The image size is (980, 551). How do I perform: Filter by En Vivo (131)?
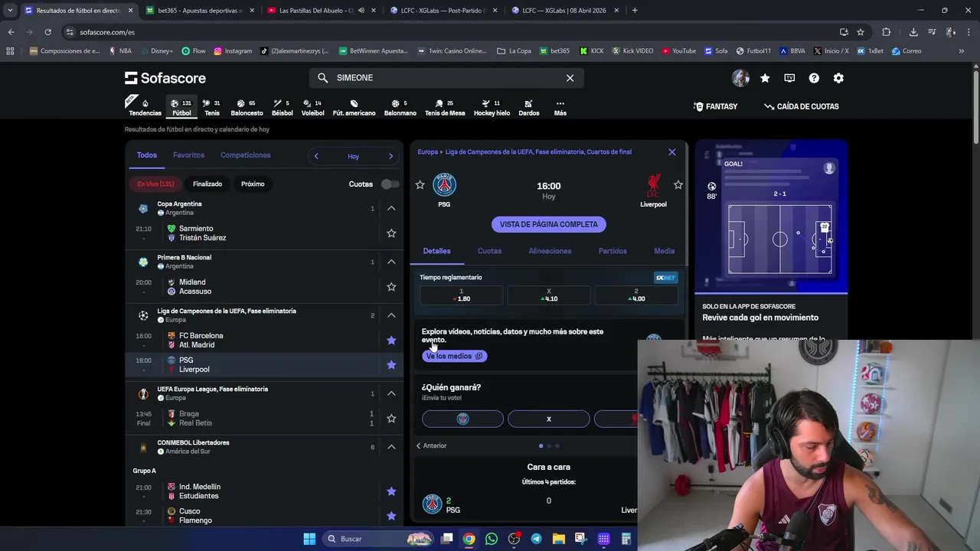155,184
